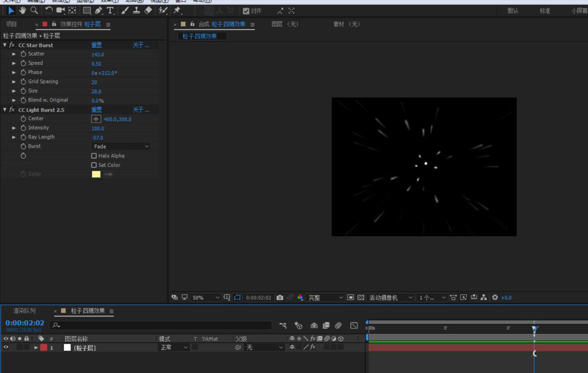Hide the 粒子层 layer with eye icon
The height and width of the screenshot is (373, 588).
point(6,348)
